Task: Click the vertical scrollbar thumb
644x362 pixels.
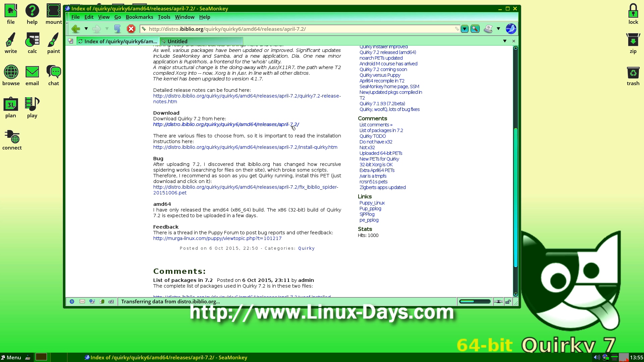Action: click(516, 198)
